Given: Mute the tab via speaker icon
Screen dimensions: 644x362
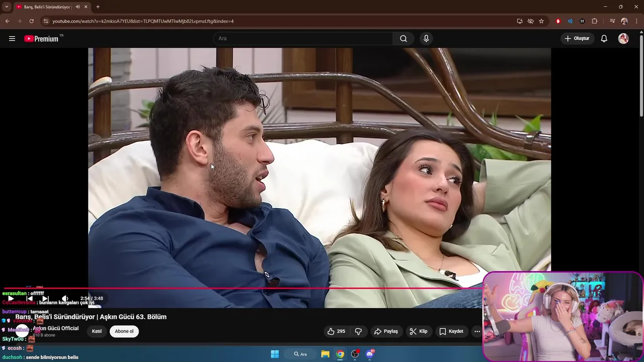Looking at the screenshot, I should pyautogui.click(x=77, y=7).
